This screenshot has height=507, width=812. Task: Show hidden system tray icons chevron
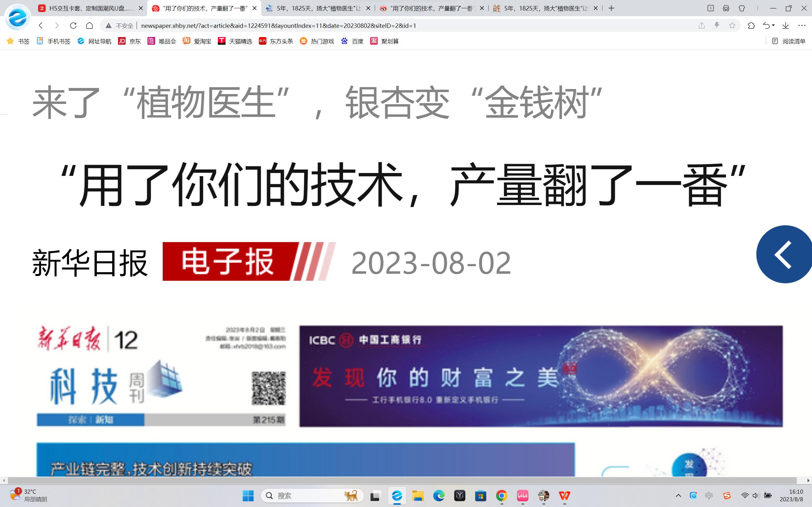pyautogui.click(x=678, y=496)
